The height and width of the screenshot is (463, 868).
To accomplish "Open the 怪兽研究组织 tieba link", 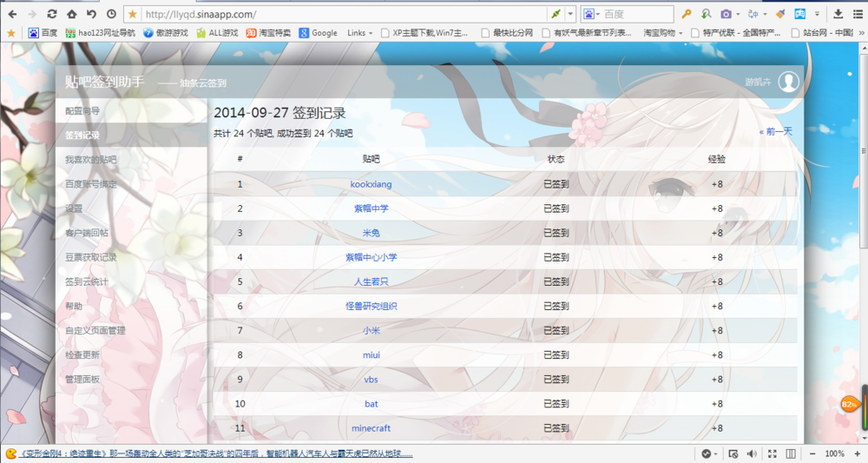I will [371, 307].
